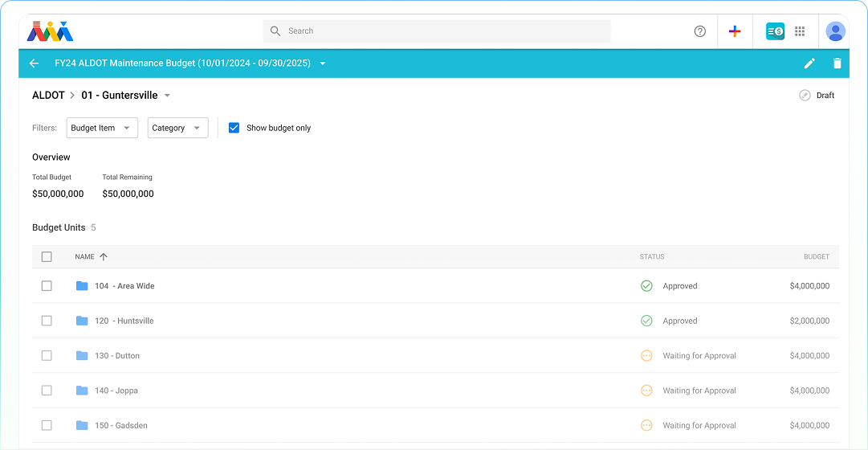Screen dimensions: 868x450
Task: Delete the budget with trash icon
Action: pos(837,63)
